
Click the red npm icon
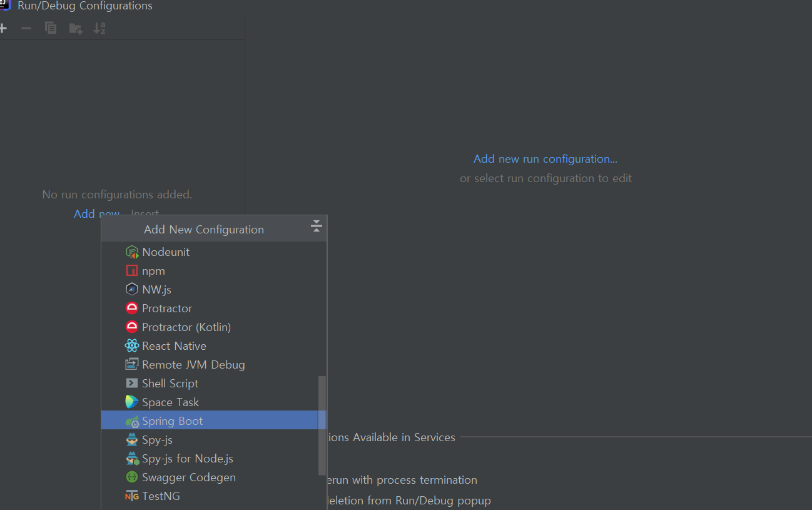(x=132, y=271)
